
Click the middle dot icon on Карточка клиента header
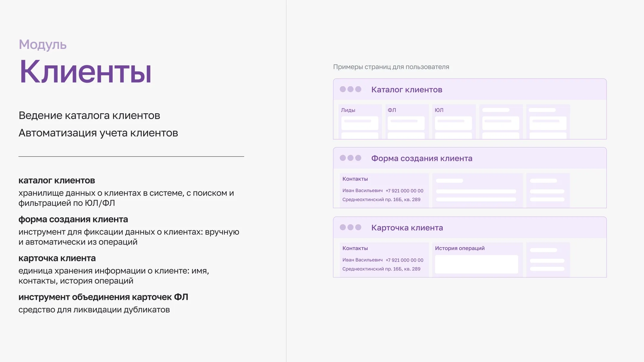coord(351,228)
